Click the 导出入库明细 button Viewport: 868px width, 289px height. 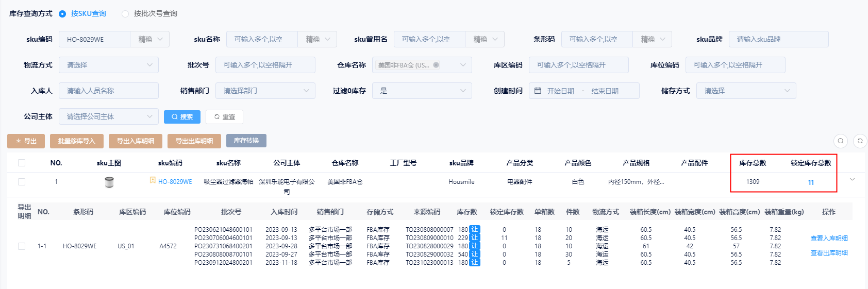pos(136,141)
